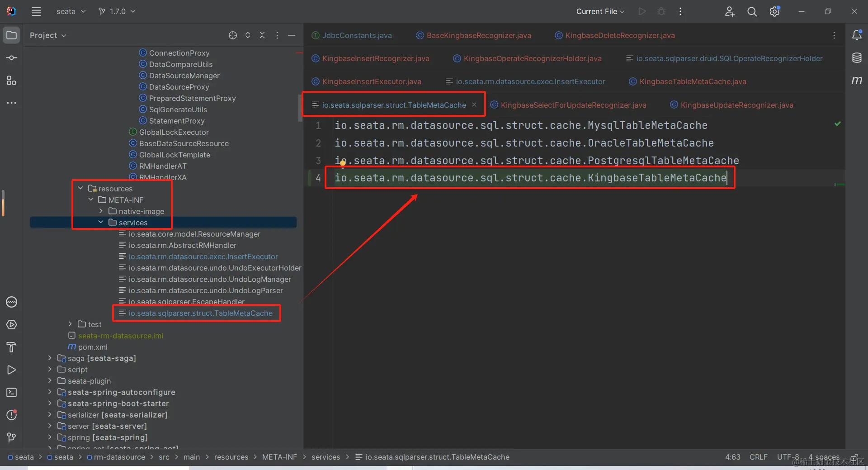Open the Project view selector dropdown
Viewport: 868px width, 470px height.
pyautogui.click(x=48, y=35)
